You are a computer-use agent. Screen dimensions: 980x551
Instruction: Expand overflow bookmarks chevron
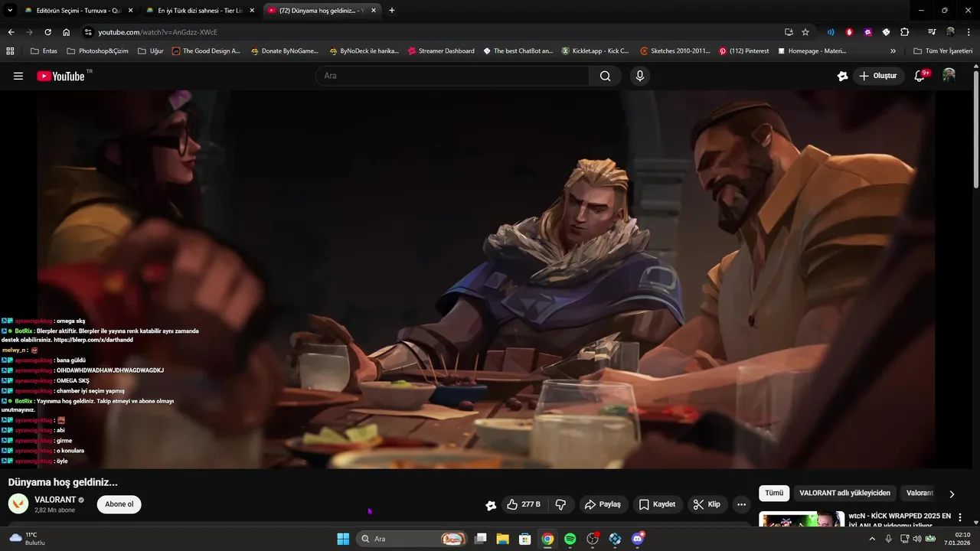click(893, 51)
